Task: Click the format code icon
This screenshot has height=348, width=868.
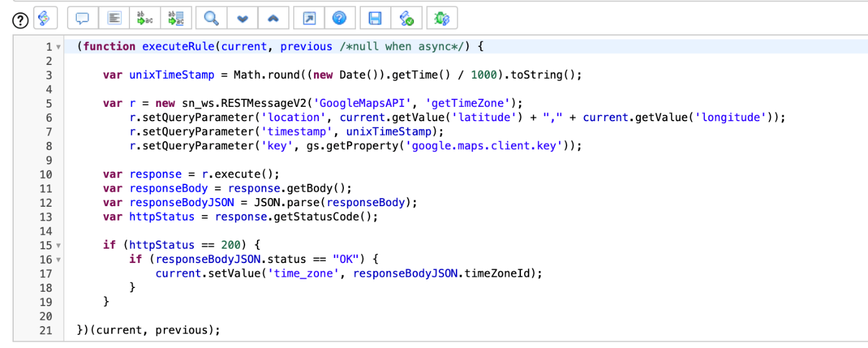Action: click(114, 19)
